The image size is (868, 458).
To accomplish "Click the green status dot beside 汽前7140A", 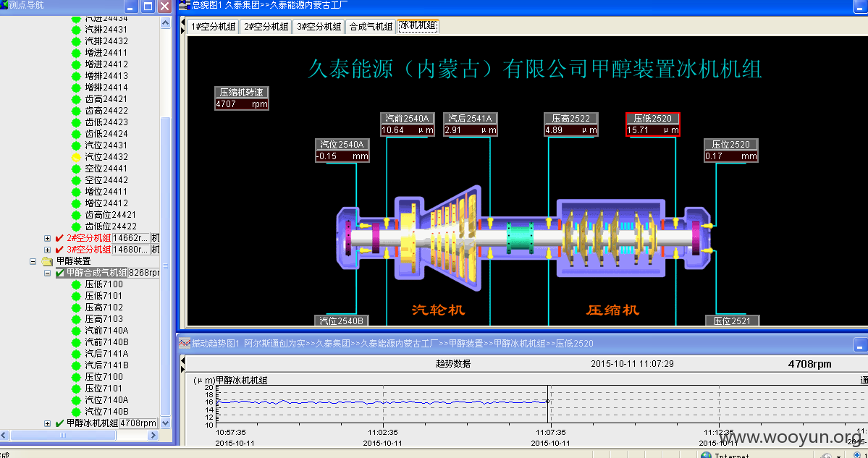I will (77, 331).
